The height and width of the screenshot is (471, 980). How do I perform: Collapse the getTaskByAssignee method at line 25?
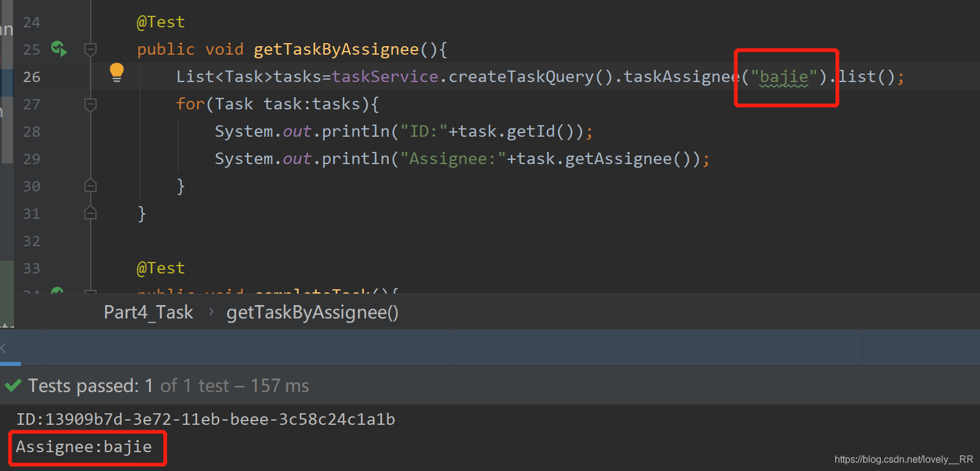pyautogui.click(x=91, y=49)
